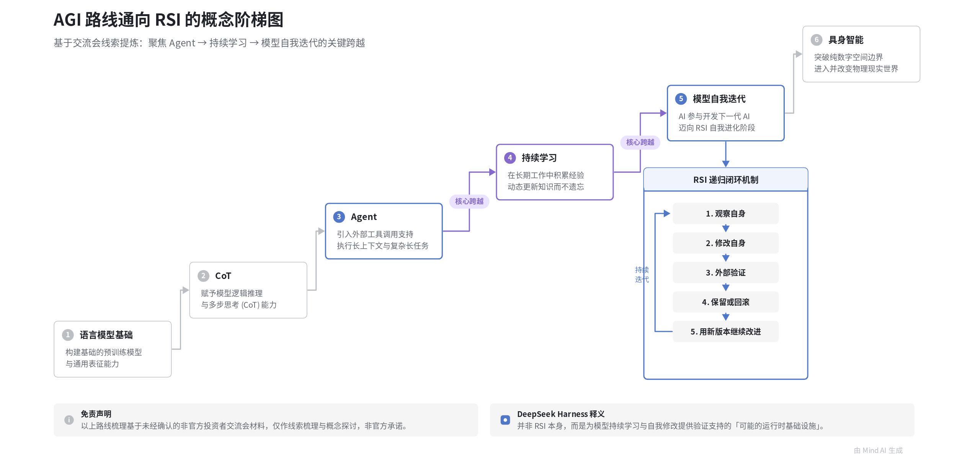980x466 pixels.
Task: Click the Agent card title
Action: pyautogui.click(x=364, y=217)
